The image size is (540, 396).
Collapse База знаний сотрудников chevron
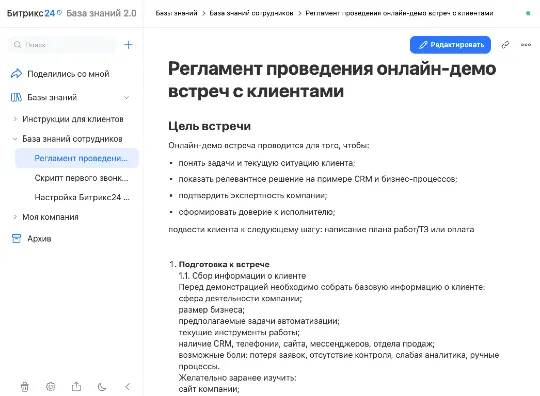pos(15,139)
